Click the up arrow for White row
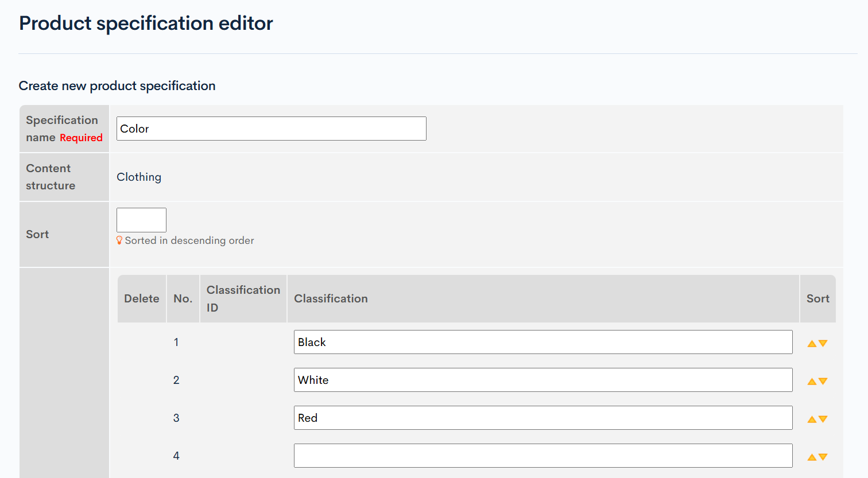Screen dimensions: 868x478 pyautogui.click(x=812, y=382)
